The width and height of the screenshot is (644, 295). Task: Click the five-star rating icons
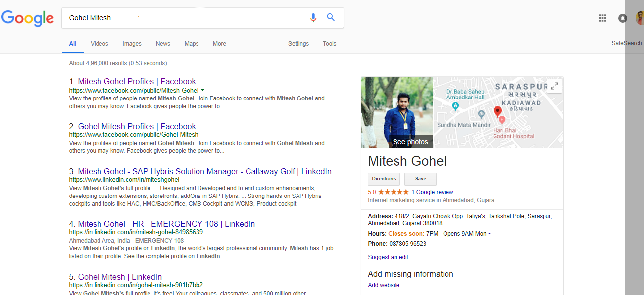click(x=394, y=192)
